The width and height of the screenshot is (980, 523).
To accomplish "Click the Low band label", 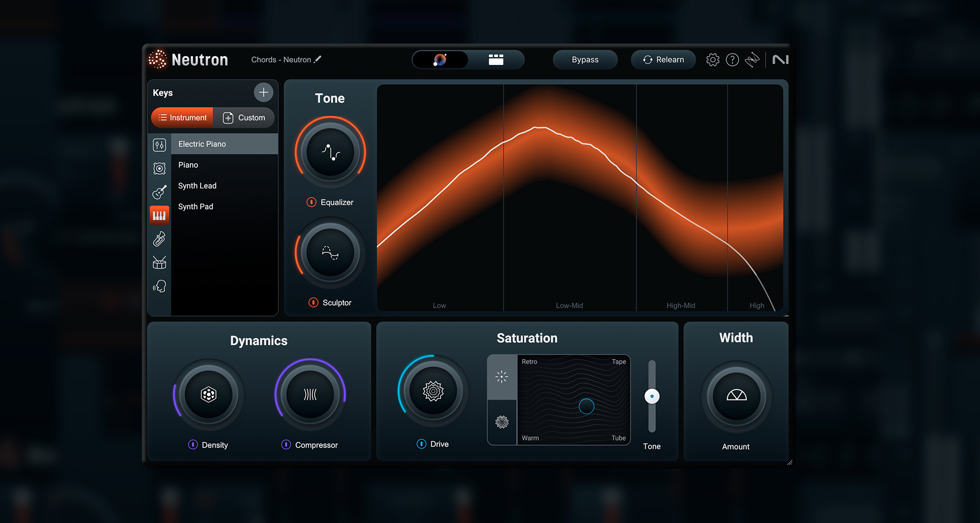I will tap(439, 305).
